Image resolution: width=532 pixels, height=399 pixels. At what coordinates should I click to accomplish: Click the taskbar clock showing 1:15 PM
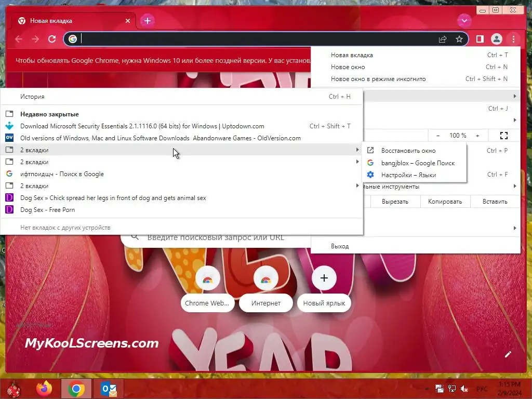pos(510,389)
